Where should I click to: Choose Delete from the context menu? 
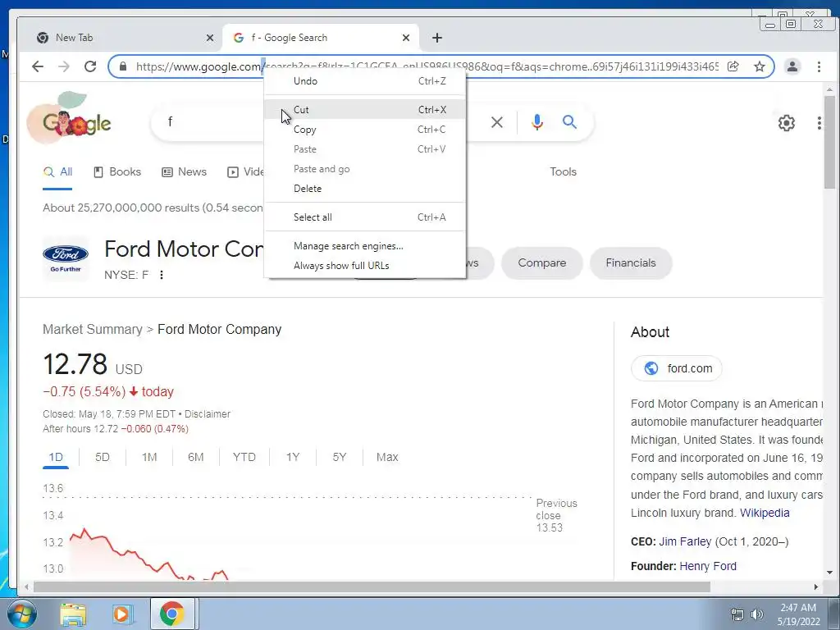pyautogui.click(x=365, y=189)
